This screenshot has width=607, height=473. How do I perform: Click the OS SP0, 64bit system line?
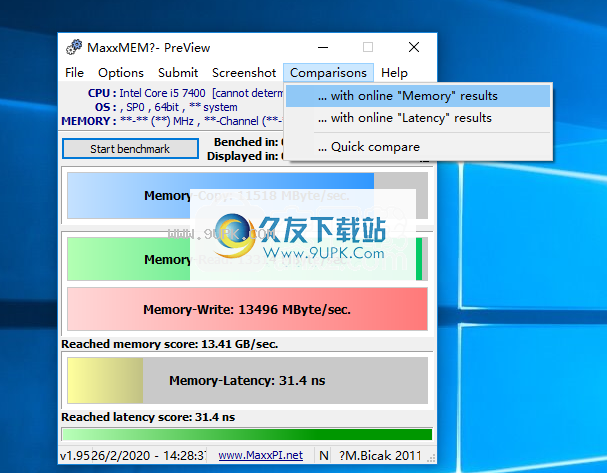point(166,107)
